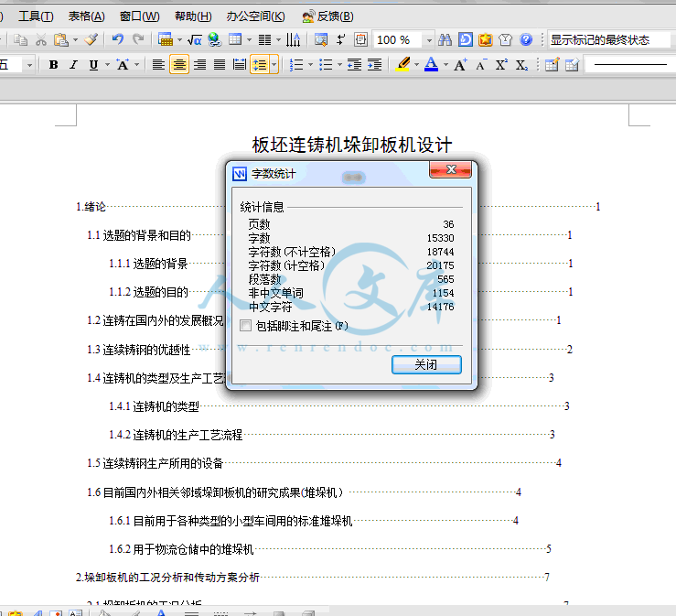Align text right in formatting toolbar
676x616 pixels.
click(199, 65)
